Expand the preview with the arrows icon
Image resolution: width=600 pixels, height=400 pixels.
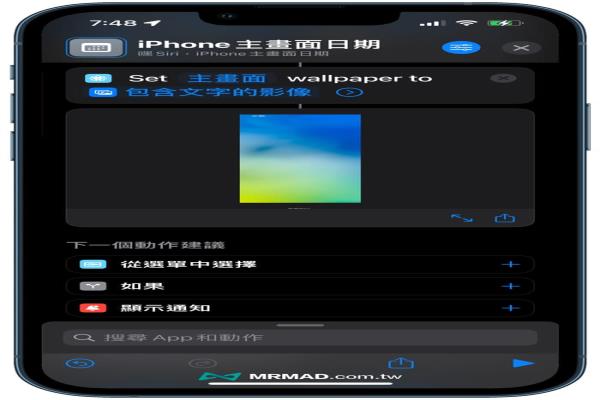(461, 218)
